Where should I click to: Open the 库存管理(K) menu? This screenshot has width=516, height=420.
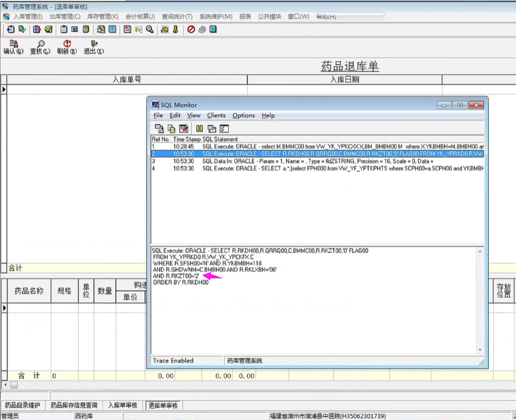click(102, 16)
